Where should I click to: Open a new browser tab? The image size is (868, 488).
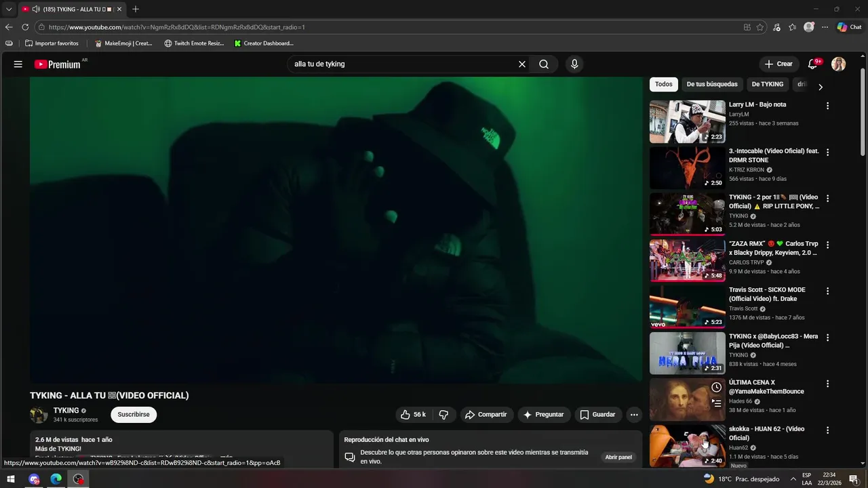pyautogui.click(x=136, y=9)
